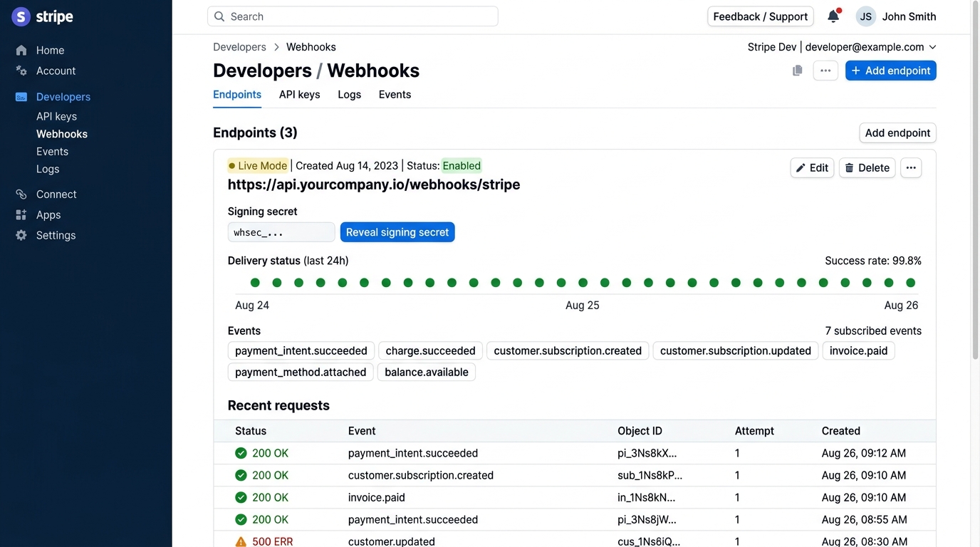Focus the Search field
Screen dimensions: 980x547
[353, 16]
